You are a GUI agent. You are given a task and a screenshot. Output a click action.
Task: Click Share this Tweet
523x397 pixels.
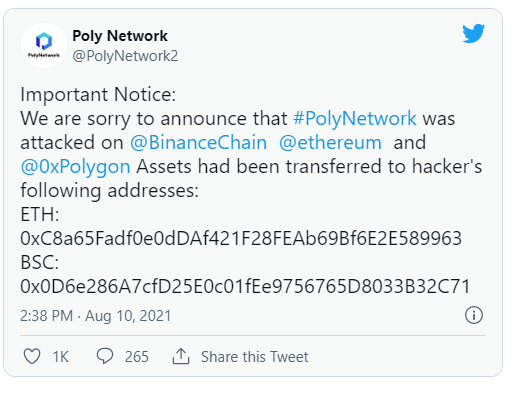254,357
